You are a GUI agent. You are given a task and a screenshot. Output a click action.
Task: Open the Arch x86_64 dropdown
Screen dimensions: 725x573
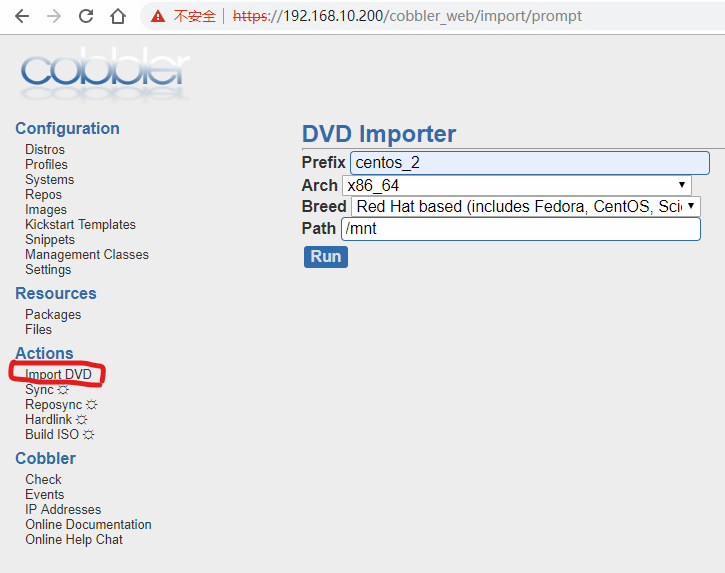[516, 185]
